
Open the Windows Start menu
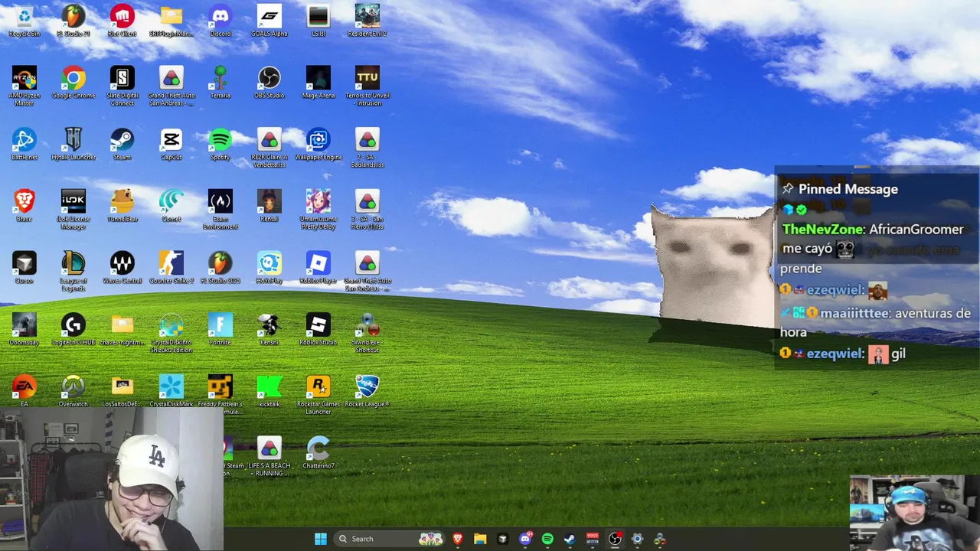pos(321,539)
